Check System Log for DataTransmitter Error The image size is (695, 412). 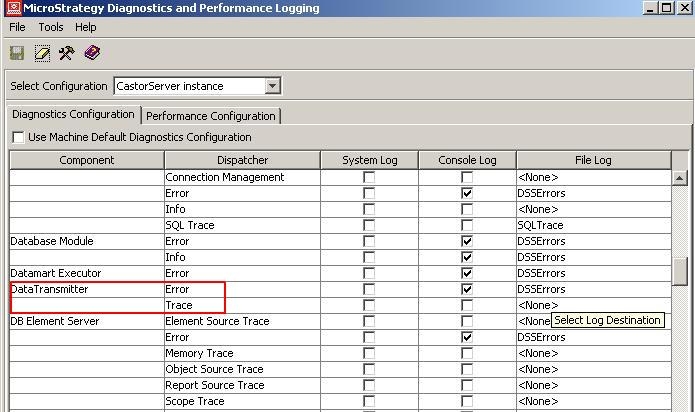point(369,289)
